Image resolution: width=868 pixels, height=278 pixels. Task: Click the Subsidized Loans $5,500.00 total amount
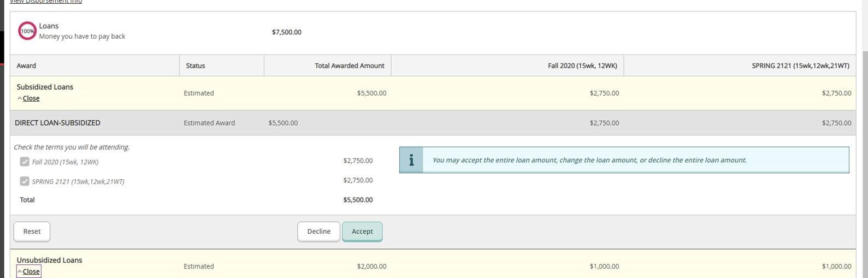[x=371, y=93]
